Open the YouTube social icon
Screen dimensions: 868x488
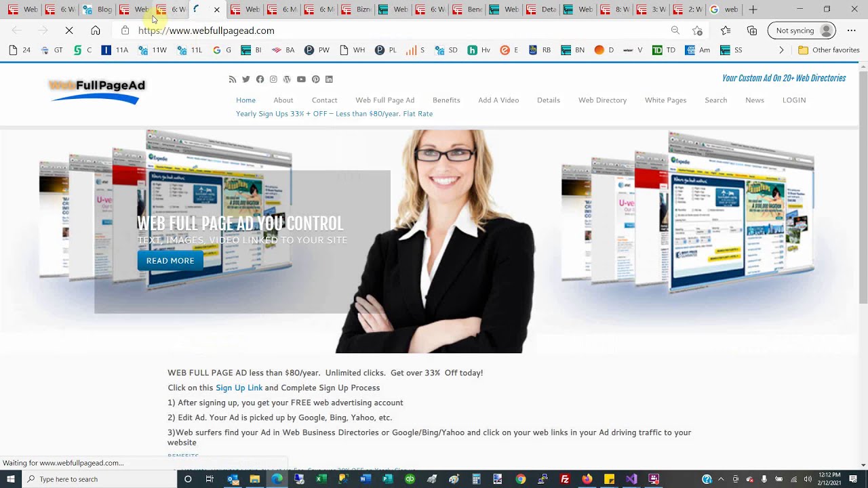[301, 79]
